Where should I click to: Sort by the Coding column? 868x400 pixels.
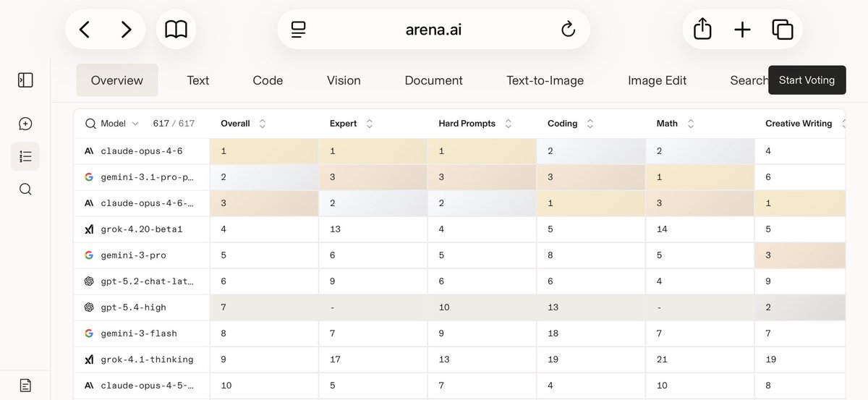click(590, 124)
